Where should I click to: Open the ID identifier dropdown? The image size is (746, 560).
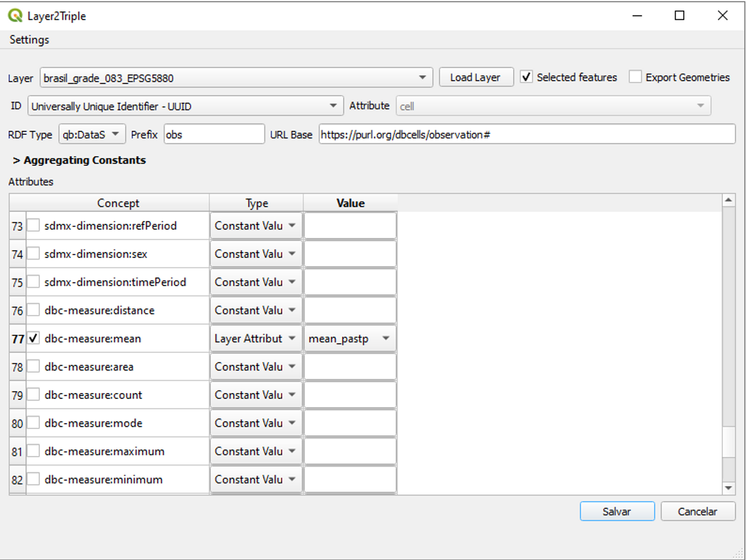[334, 106]
